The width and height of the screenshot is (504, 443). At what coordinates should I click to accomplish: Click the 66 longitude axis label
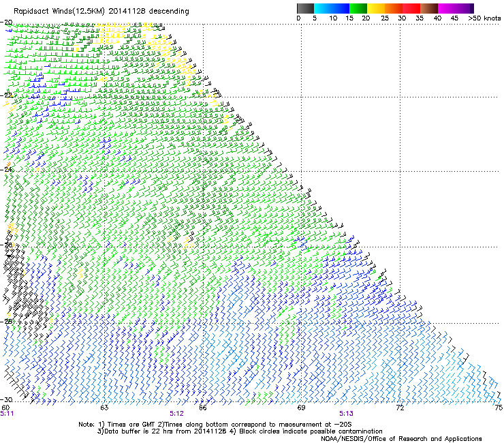pos(203,408)
